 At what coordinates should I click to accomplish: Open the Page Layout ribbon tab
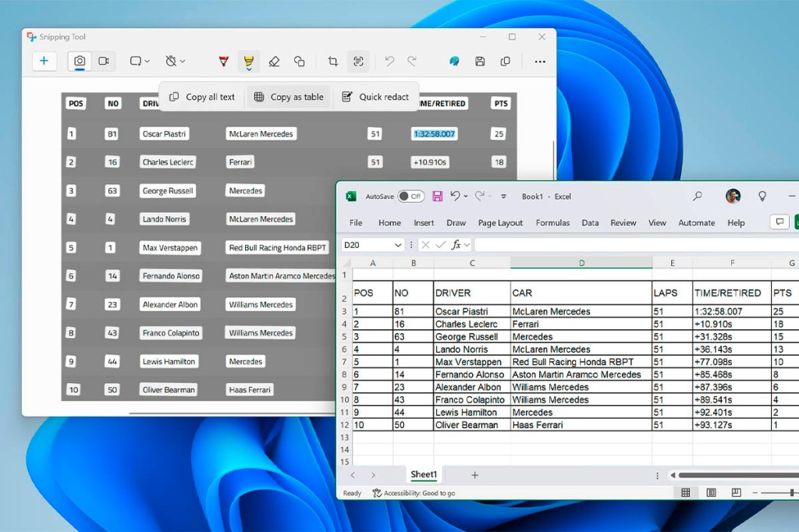click(500, 222)
